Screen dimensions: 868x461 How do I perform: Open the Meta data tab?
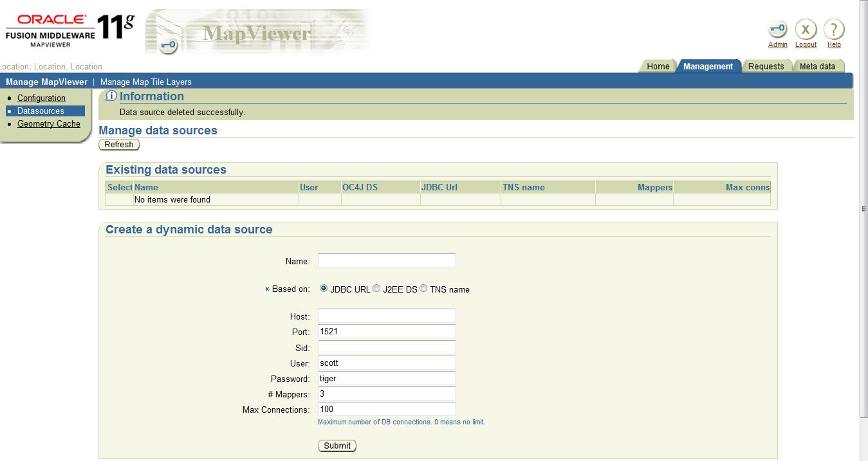coord(817,66)
